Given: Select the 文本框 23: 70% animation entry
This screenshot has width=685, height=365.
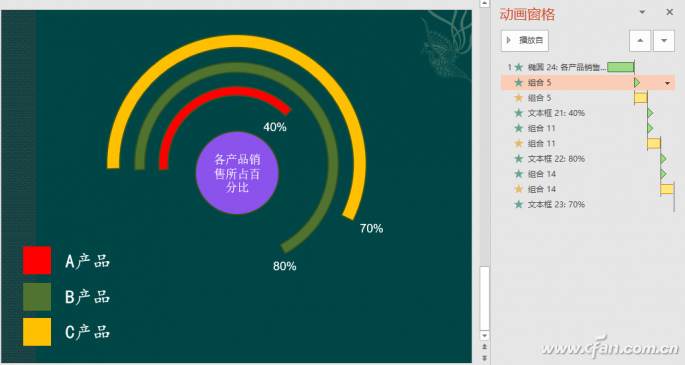Looking at the screenshot, I should tap(588, 204).
